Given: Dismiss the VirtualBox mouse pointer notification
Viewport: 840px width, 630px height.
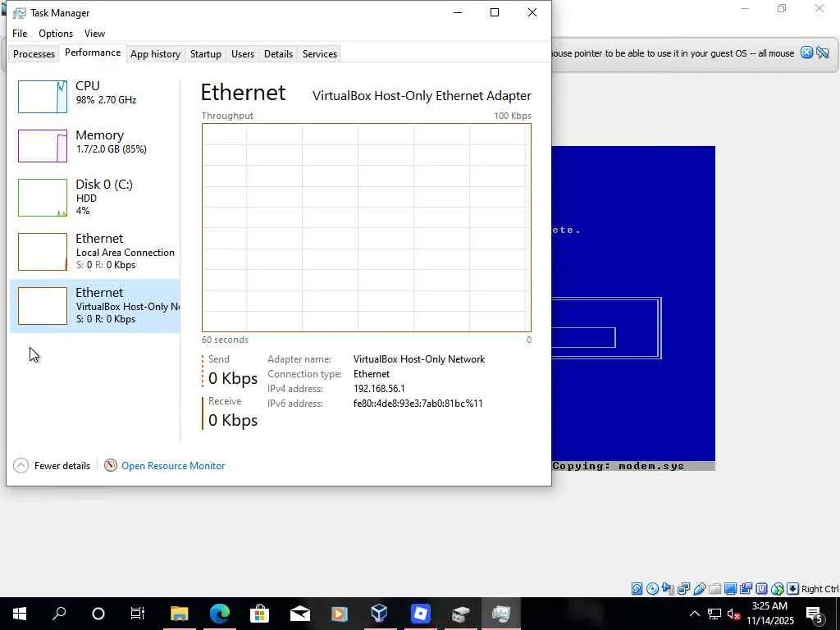Looking at the screenshot, I should 806,52.
